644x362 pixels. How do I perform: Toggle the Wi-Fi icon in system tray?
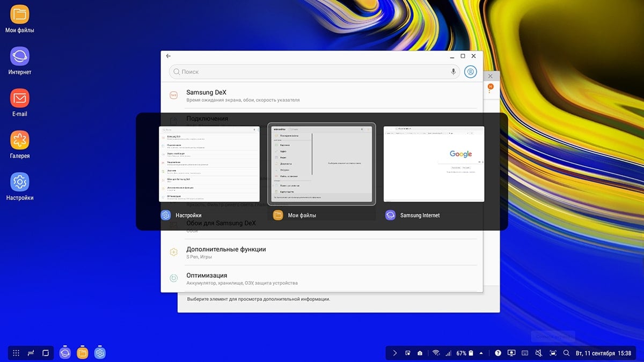(436, 353)
